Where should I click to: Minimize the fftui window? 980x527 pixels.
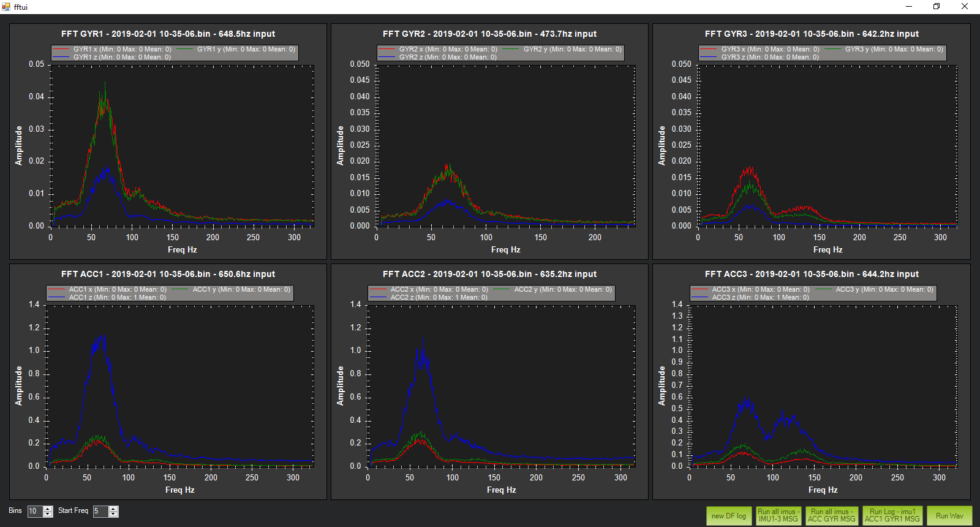point(909,7)
